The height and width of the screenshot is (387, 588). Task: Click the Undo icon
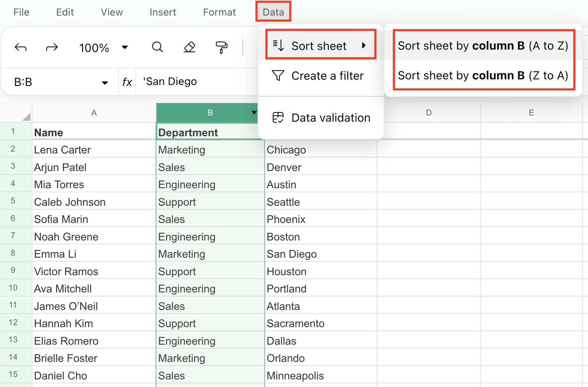click(20, 47)
